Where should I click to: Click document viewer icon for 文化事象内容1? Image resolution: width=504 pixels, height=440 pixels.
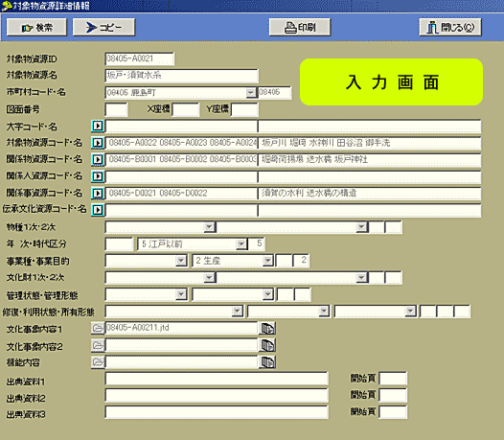point(267,329)
